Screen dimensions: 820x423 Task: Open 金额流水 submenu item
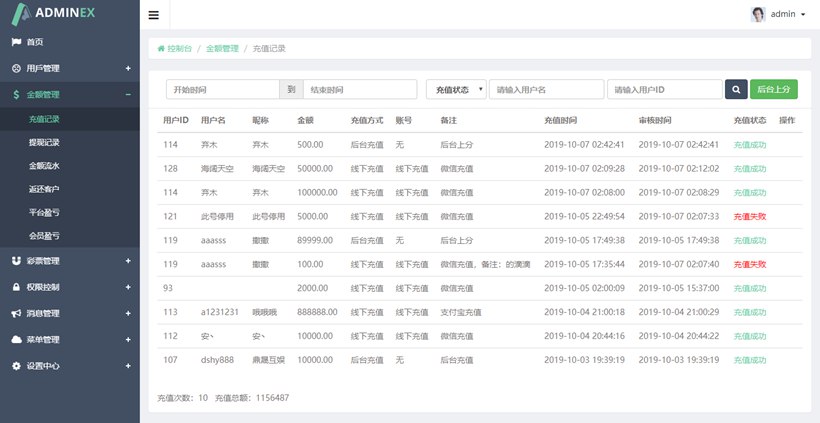pos(44,166)
